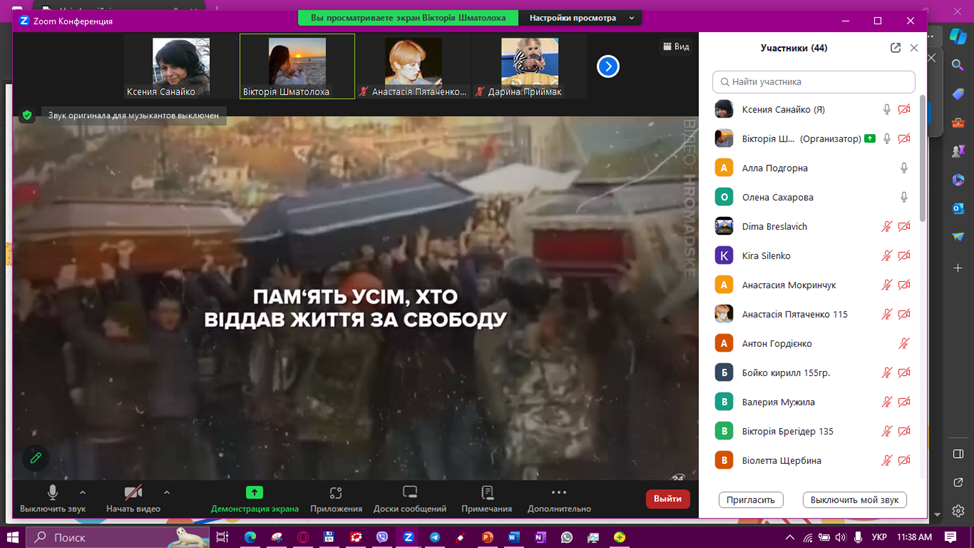The width and height of the screenshot is (974, 548).
Task: Click the participants list scrollbar
Action: click(x=922, y=158)
